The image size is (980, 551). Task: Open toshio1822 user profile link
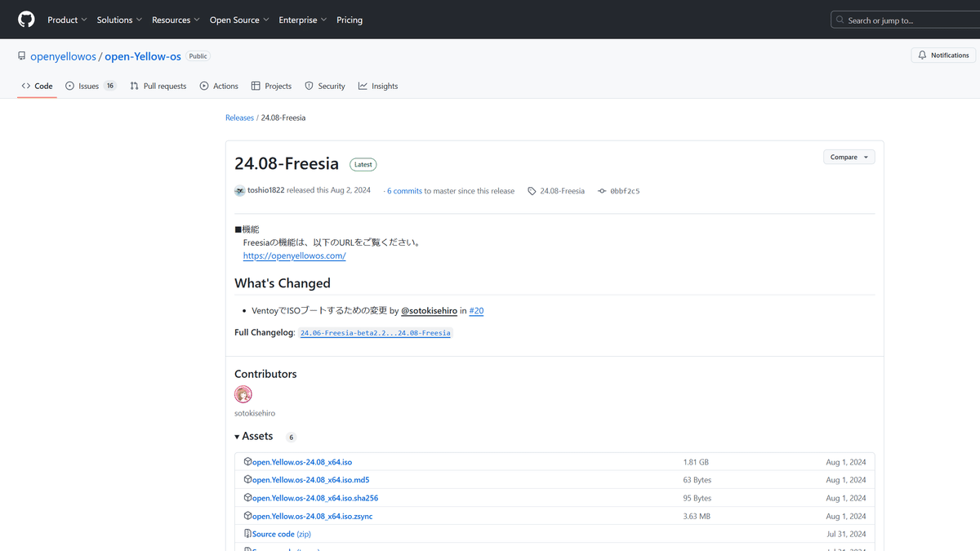click(x=265, y=191)
